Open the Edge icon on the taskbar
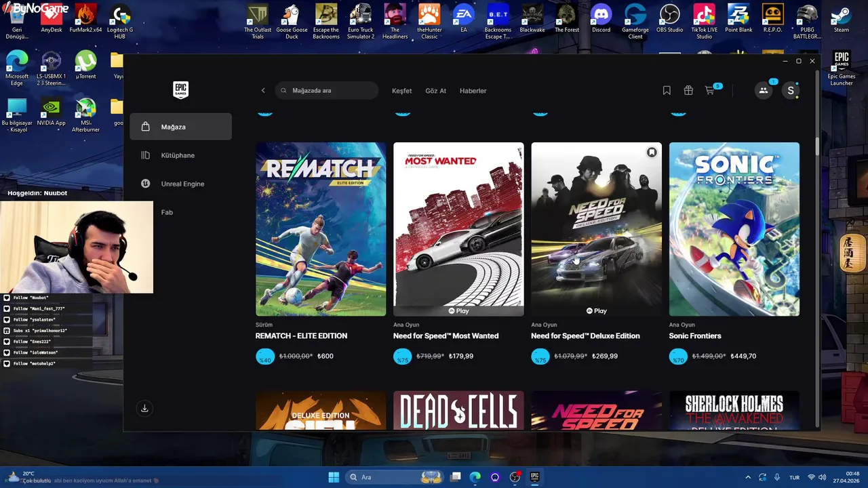The height and width of the screenshot is (488, 868). click(475, 477)
